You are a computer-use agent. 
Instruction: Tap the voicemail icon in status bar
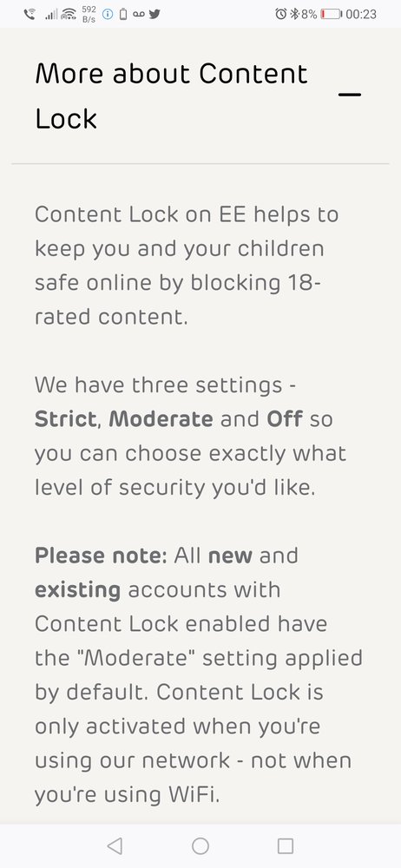(139, 15)
